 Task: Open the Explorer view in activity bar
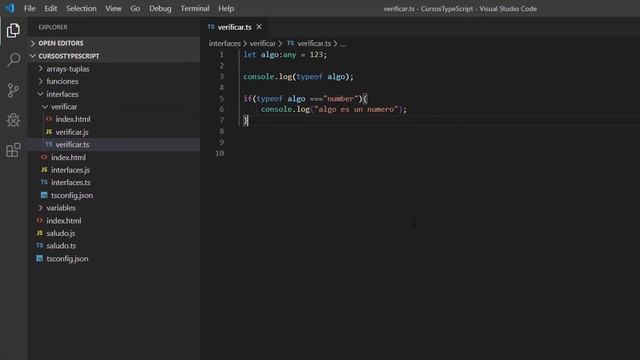pyautogui.click(x=13, y=31)
